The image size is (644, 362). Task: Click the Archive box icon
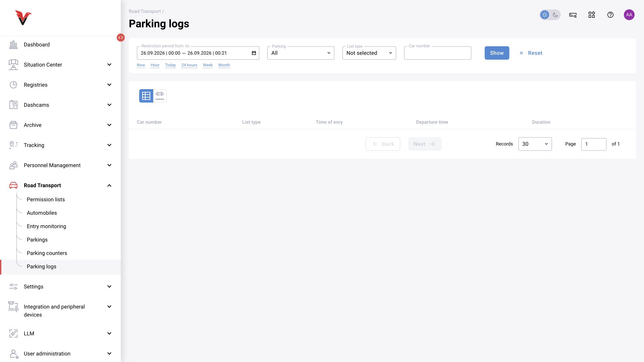13,125
